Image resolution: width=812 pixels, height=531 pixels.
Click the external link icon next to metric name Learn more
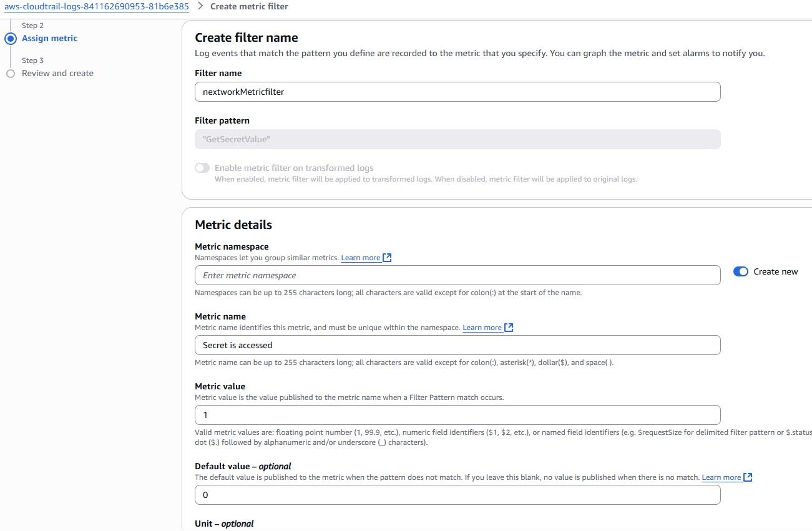pos(509,327)
